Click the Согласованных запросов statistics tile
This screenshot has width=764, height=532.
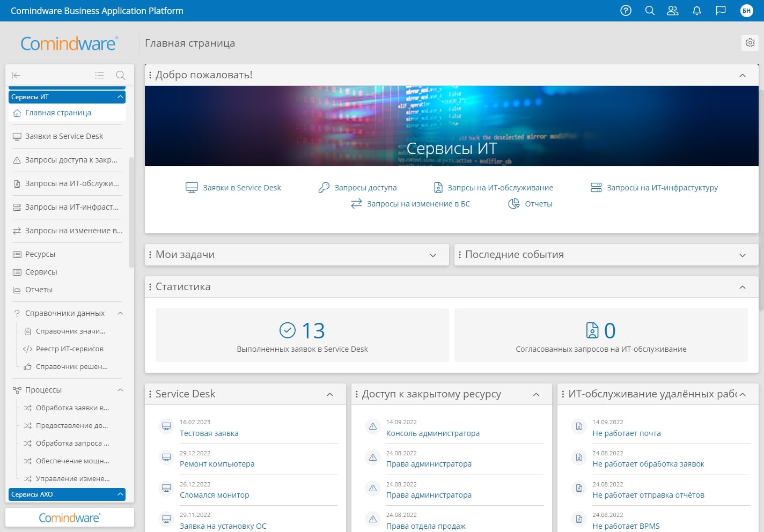click(x=601, y=335)
